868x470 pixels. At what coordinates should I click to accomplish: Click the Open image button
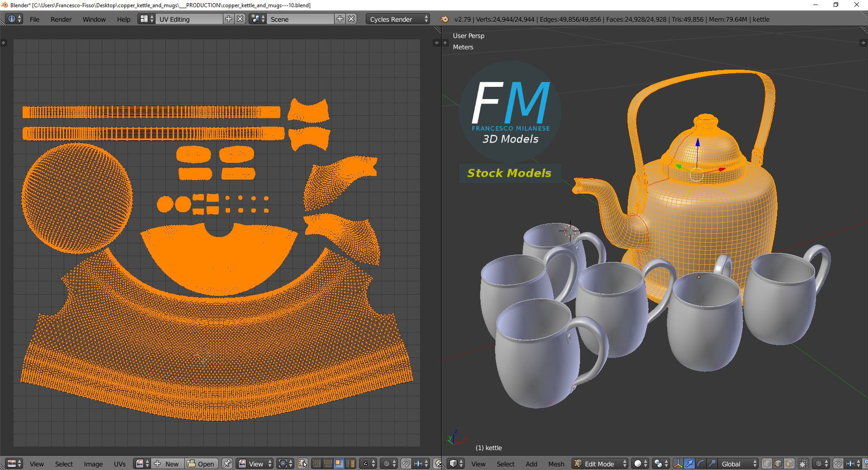[201, 464]
